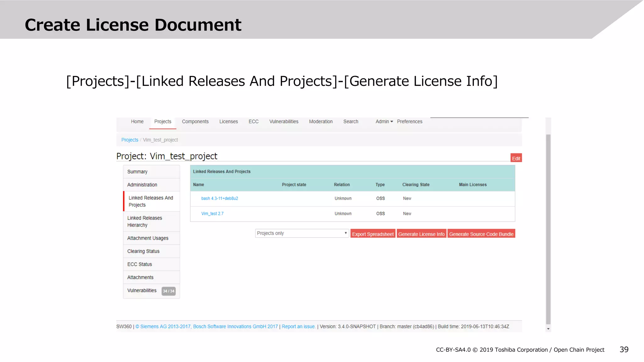Open the Moderation tab
The image size is (644, 362).
coord(321,122)
